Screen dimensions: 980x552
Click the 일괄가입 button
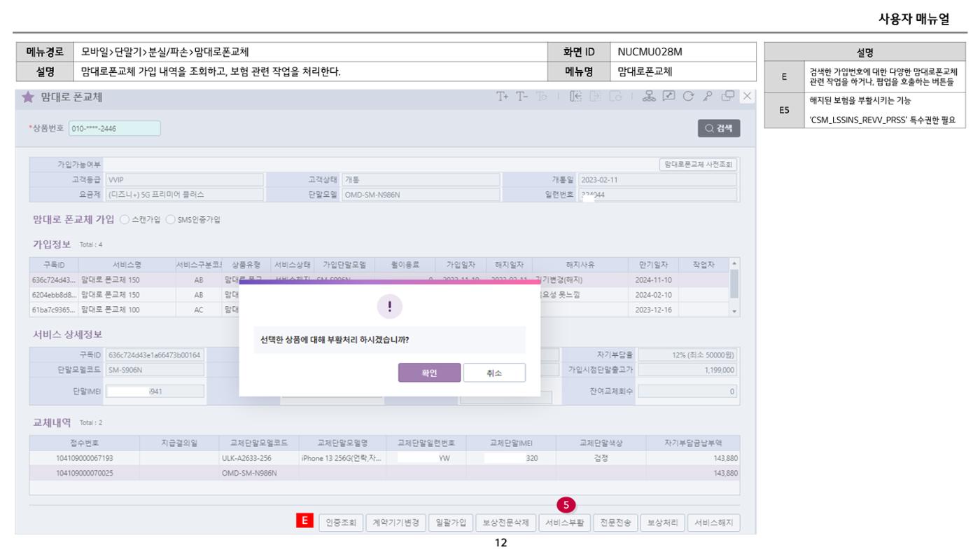(x=449, y=522)
